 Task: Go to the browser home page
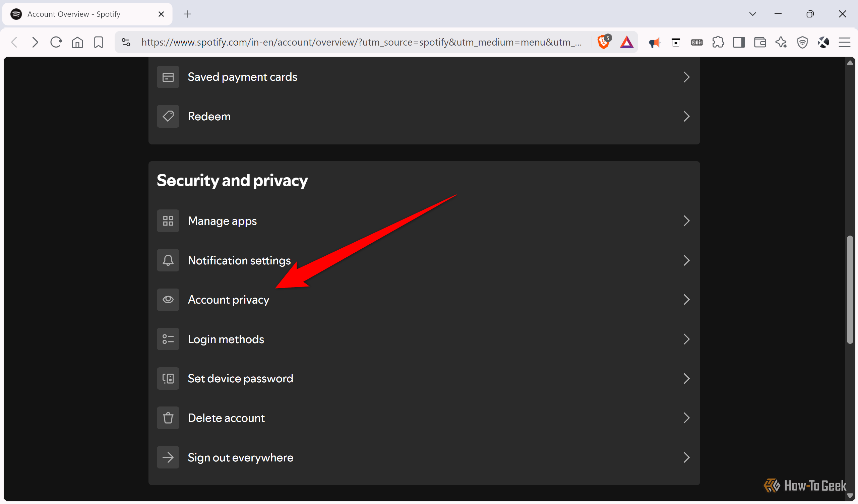tap(77, 42)
